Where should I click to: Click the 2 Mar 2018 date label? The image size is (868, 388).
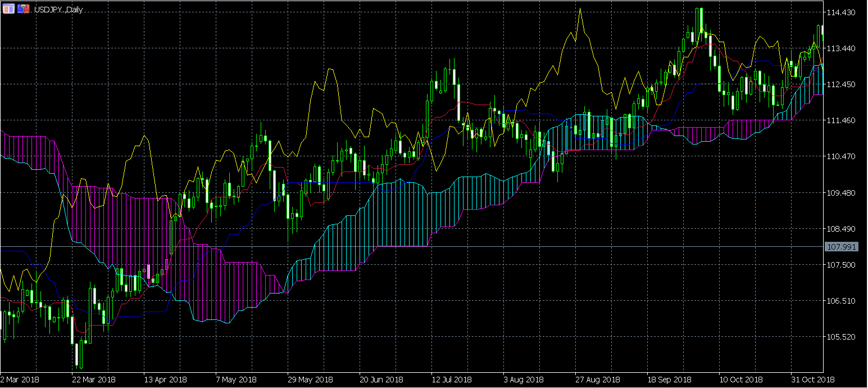[20, 380]
